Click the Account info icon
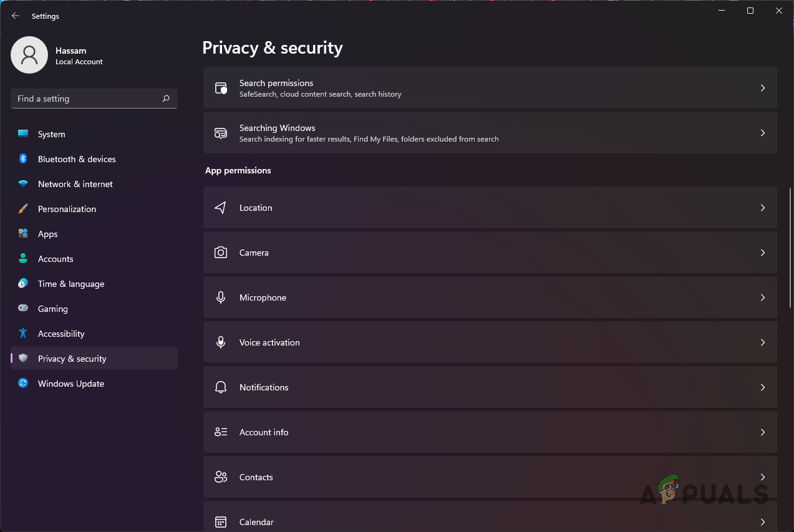 (x=220, y=432)
